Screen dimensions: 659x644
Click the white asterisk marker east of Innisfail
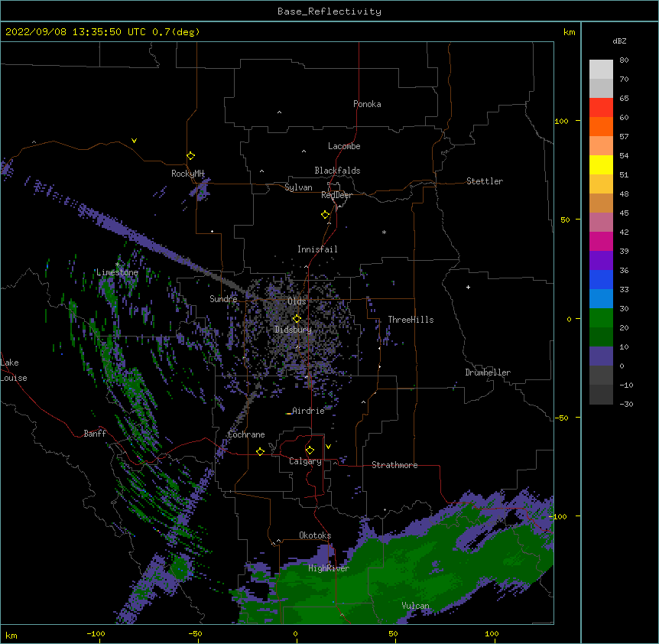(x=384, y=232)
